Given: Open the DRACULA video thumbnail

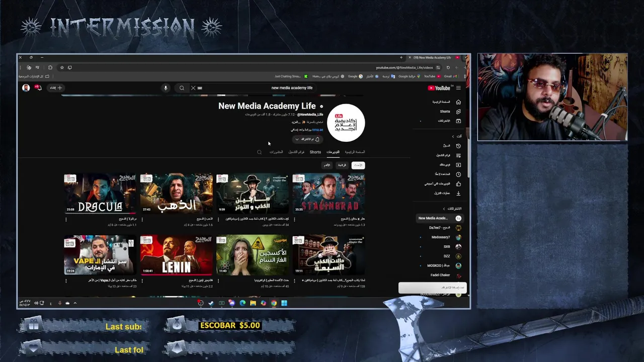Looking at the screenshot, I should coord(100,194).
